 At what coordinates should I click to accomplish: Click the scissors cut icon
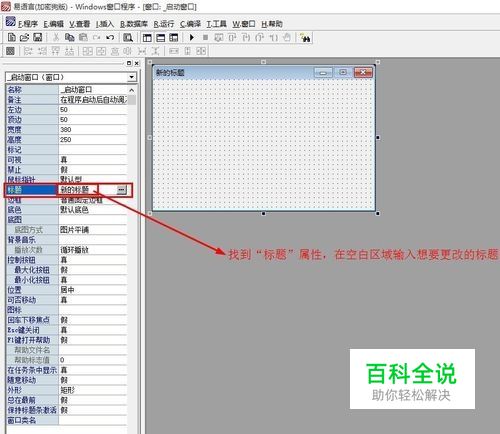(56, 37)
